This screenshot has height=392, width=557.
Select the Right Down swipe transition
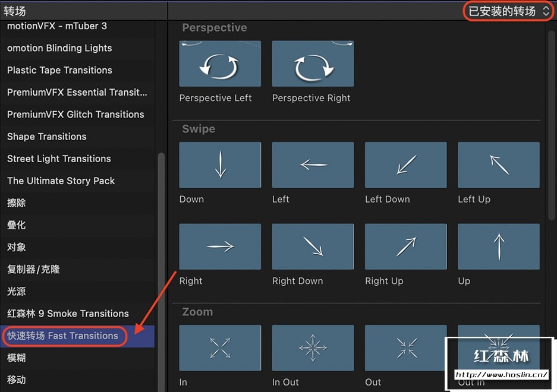(313, 246)
